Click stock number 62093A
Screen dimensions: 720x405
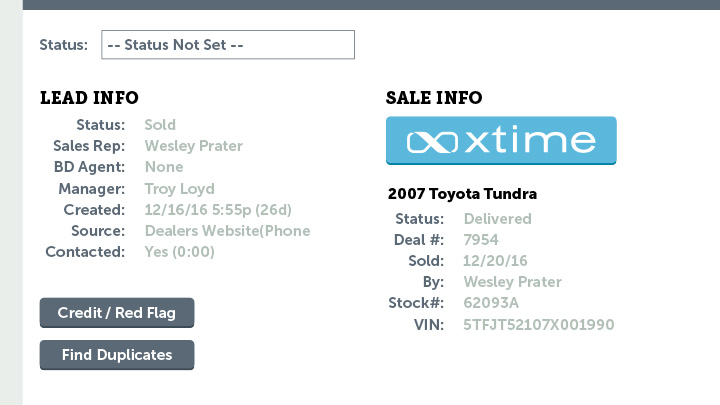point(491,303)
